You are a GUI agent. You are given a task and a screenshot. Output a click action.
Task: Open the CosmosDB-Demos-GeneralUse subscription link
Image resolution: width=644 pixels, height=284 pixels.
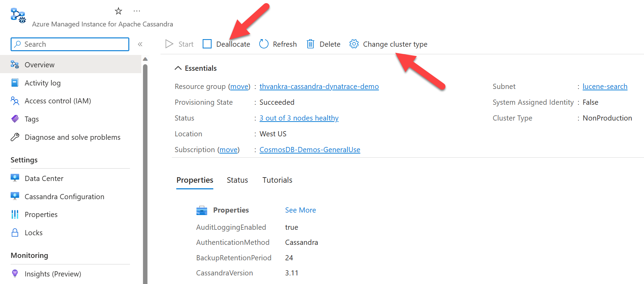pos(310,149)
